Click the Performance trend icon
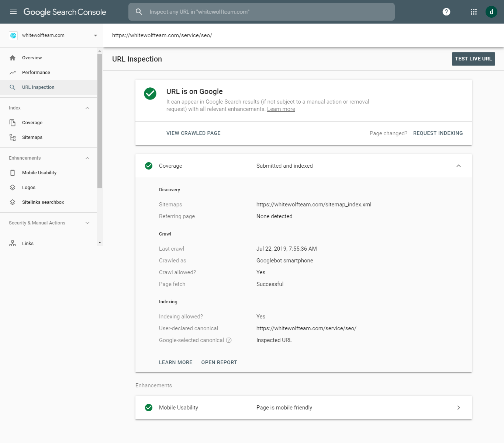 [13, 73]
